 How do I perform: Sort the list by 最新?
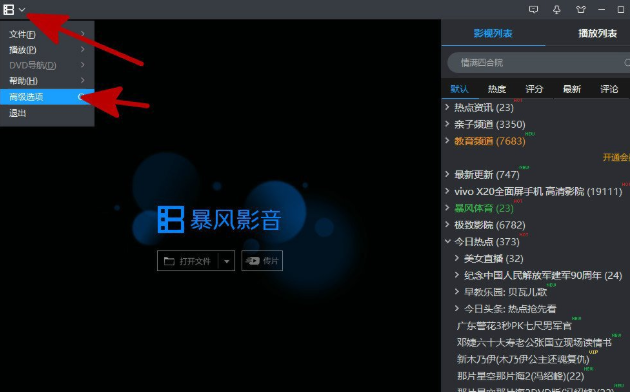[x=572, y=89]
